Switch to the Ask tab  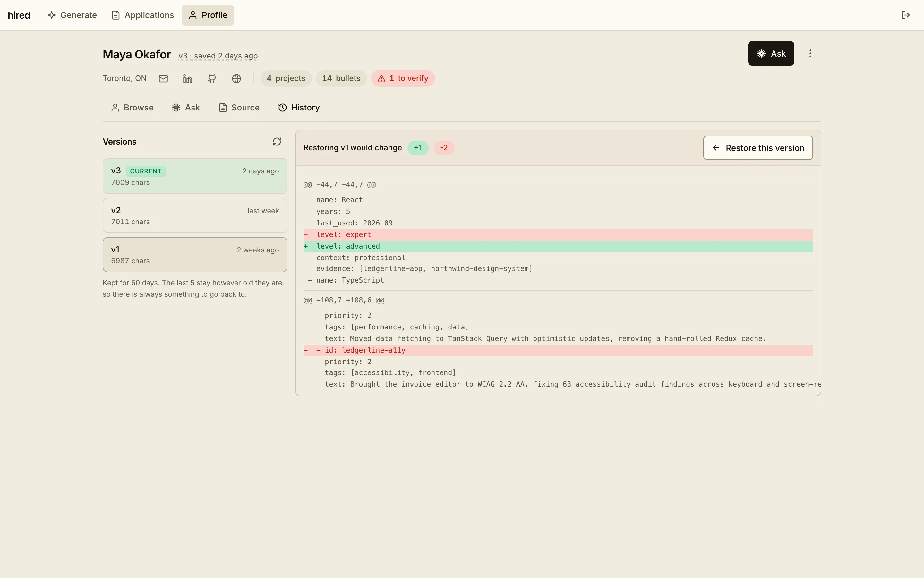[186, 108]
